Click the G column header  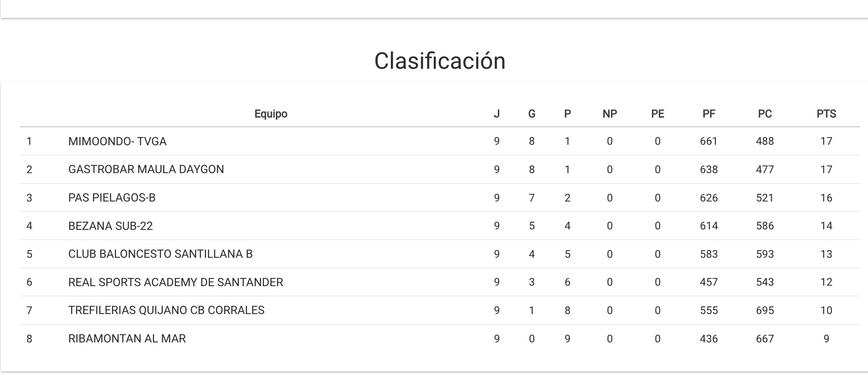coord(531,114)
